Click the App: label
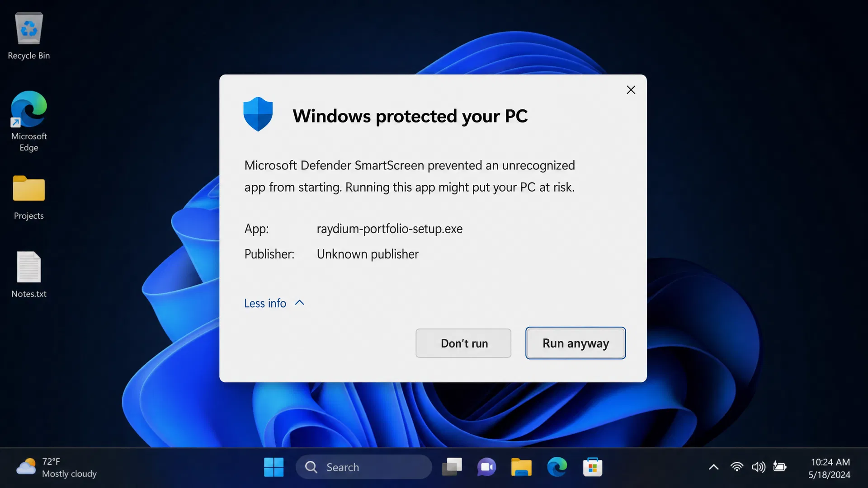 (x=256, y=229)
